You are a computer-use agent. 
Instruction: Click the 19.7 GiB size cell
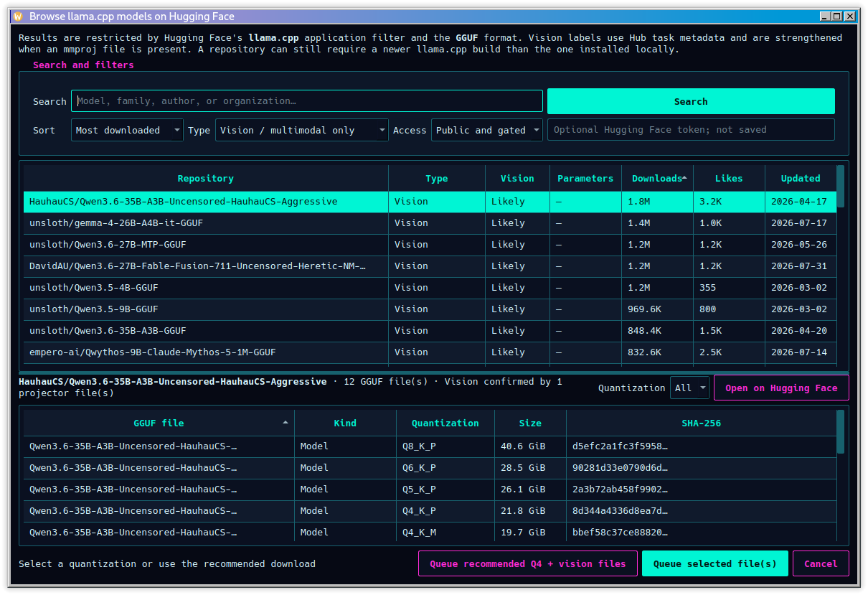(x=530, y=533)
